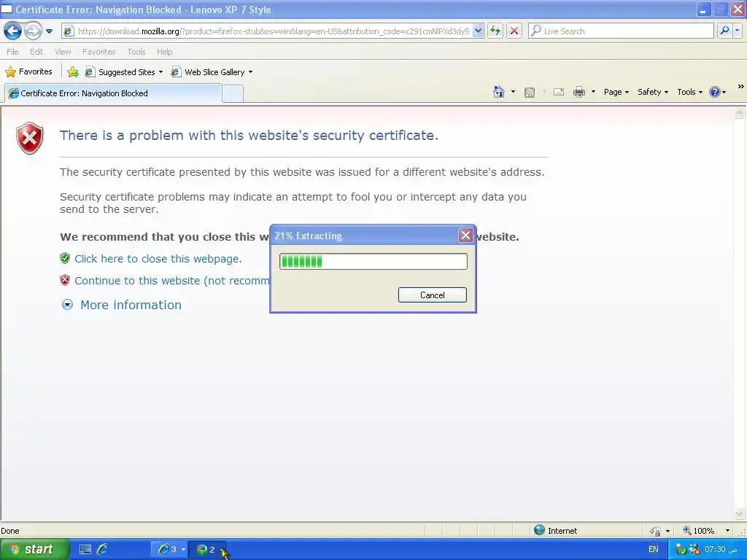
Task: Open the Safety command menu
Action: click(653, 92)
